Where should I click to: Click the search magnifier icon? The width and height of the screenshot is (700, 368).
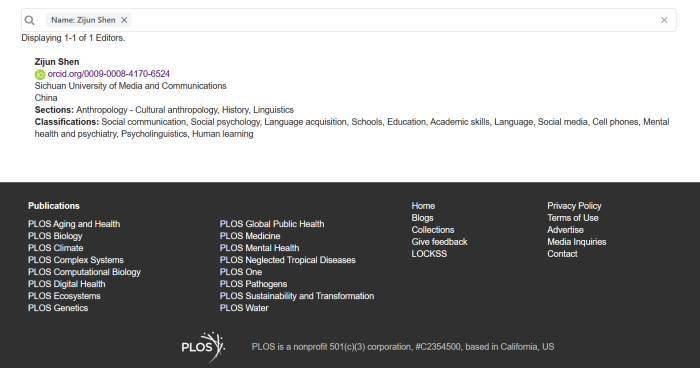coord(29,20)
